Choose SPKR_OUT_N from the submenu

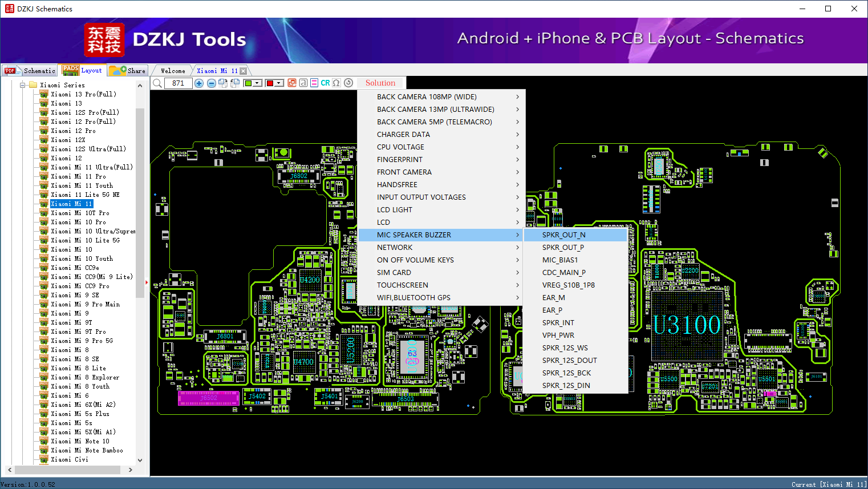tap(575, 235)
